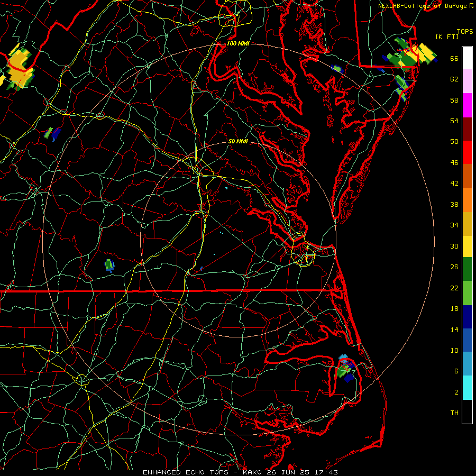Click the 'TH' legend label
Image resolution: width=476 pixels, height=476 pixels.
[454, 413]
